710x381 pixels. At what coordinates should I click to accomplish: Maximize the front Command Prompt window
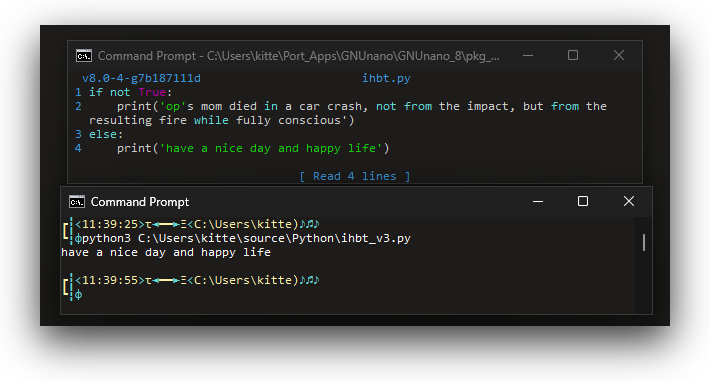pos(583,201)
